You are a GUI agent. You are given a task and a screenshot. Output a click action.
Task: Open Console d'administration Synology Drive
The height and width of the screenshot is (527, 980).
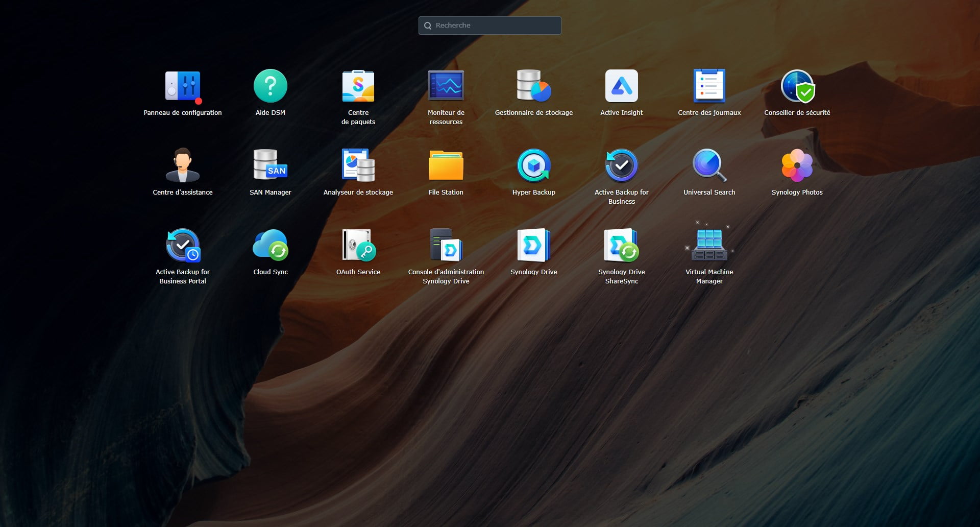coord(446,245)
